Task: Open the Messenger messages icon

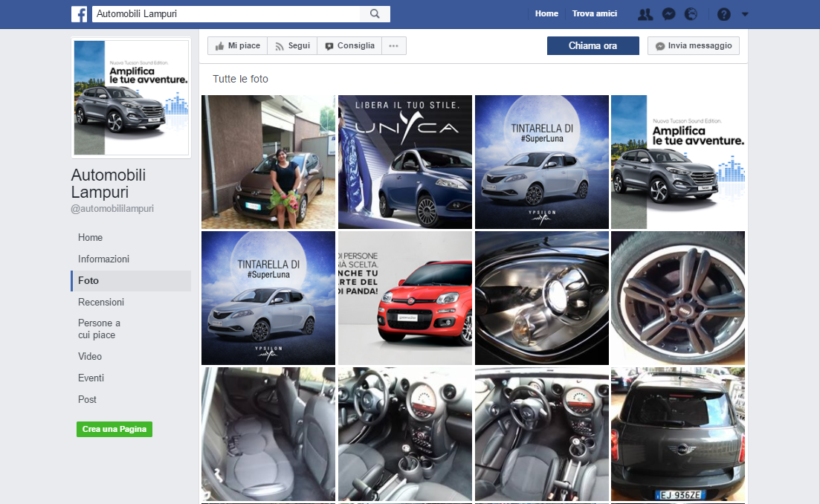Action: [668, 14]
